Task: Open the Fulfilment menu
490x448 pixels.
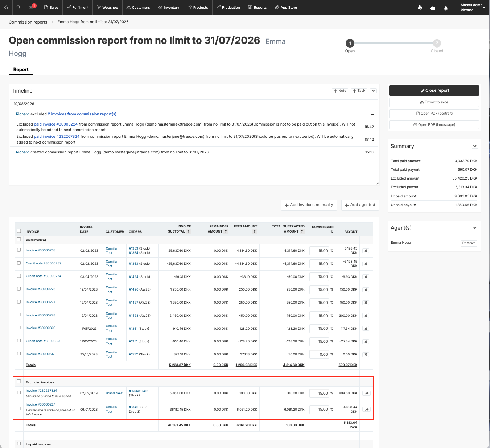Action: click(78, 7)
